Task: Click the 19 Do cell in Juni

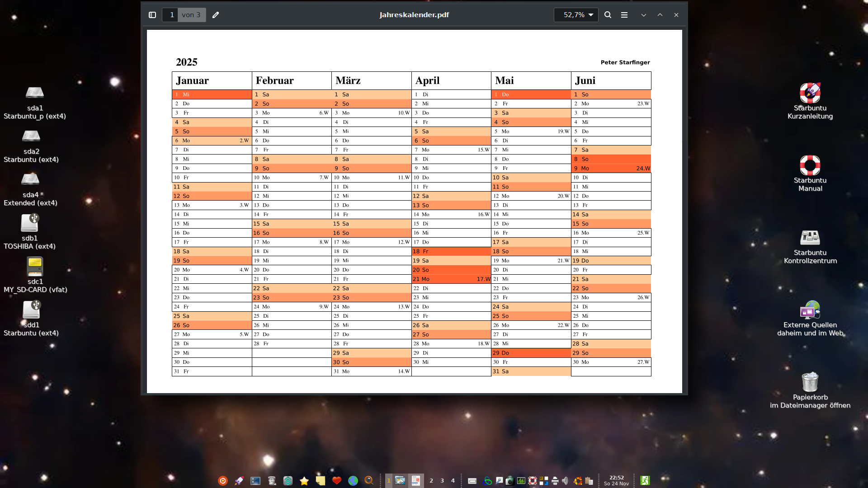Action: click(611, 261)
